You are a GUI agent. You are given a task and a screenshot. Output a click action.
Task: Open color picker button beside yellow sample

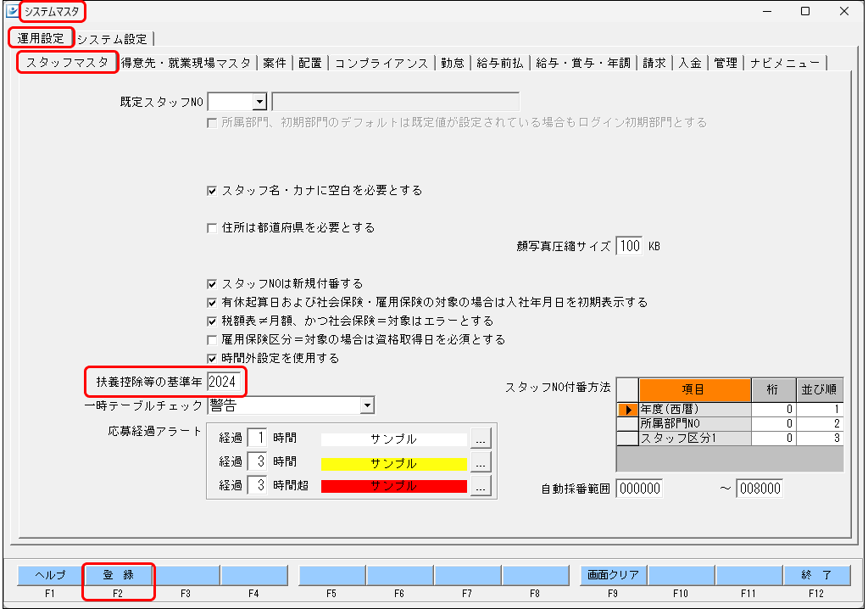pyautogui.click(x=481, y=462)
